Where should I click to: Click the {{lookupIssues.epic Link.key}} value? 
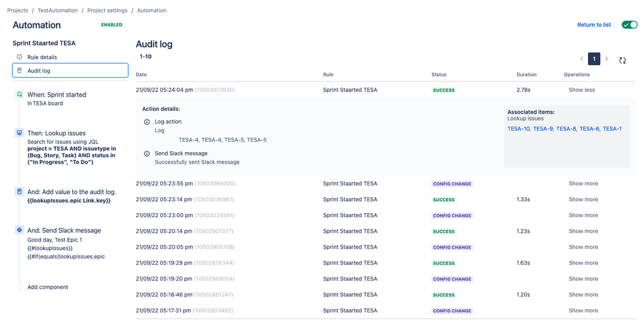point(69,201)
